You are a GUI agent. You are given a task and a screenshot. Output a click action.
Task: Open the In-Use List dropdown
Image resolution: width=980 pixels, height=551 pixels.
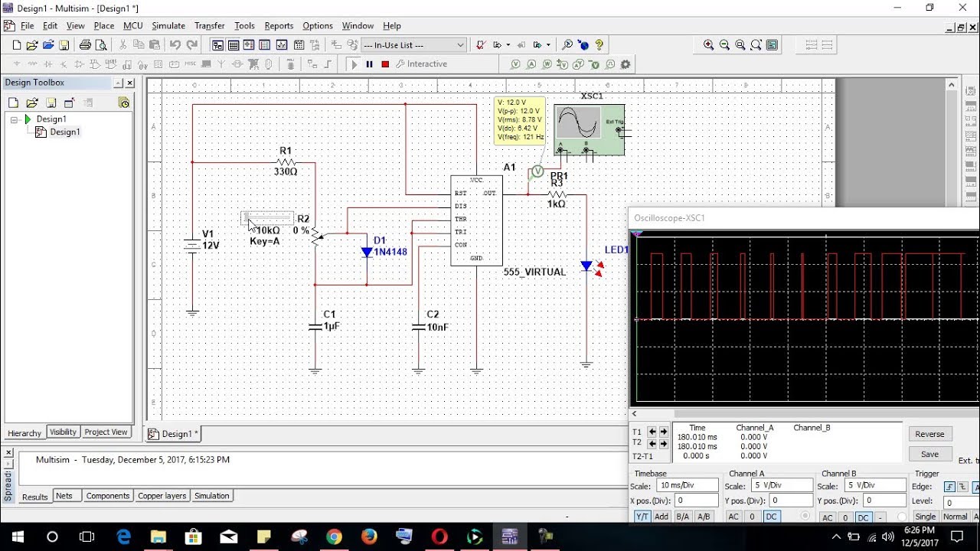[x=413, y=45]
